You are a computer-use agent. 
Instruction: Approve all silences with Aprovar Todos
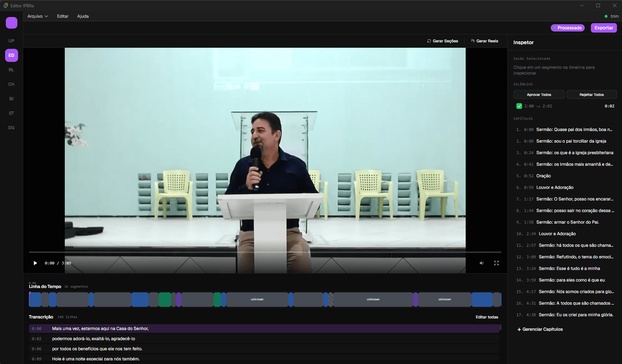[539, 95]
